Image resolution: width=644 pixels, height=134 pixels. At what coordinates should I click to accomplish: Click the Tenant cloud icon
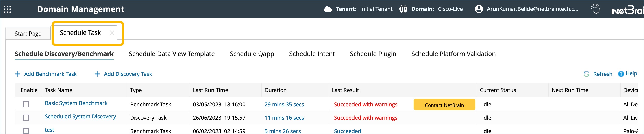click(328, 9)
